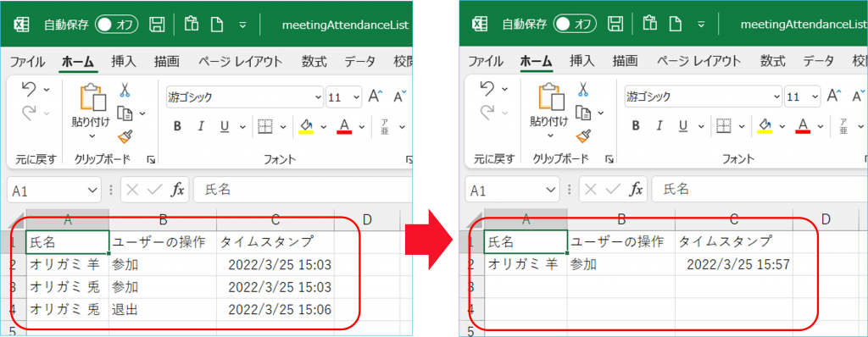The image size is (868, 337).
Task: Open データ tab in right window
Action: [818, 62]
